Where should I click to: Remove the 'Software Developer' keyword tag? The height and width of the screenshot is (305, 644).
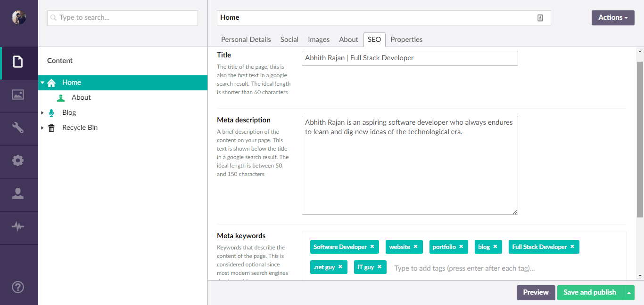(x=372, y=247)
